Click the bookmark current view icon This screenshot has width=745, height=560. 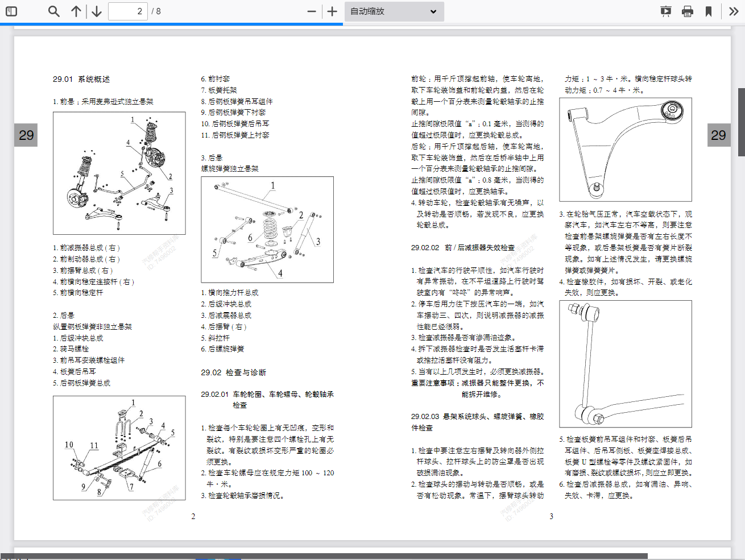(709, 11)
